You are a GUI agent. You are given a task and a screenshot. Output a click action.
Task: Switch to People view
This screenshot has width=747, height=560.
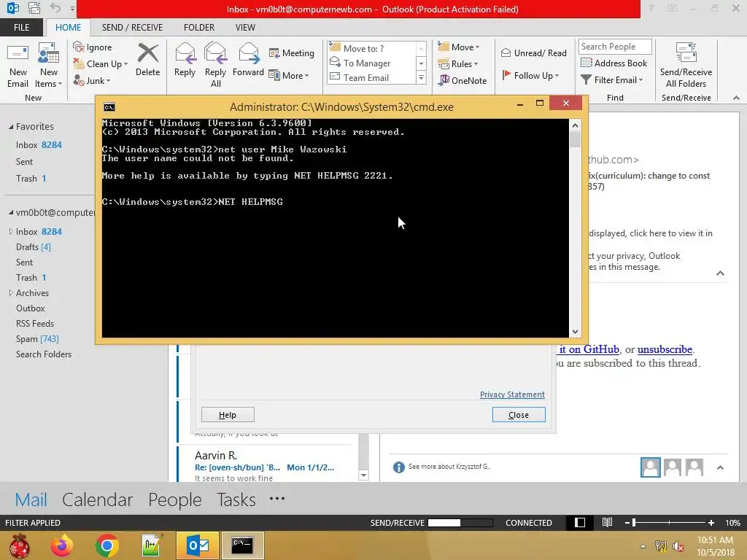pyautogui.click(x=175, y=499)
